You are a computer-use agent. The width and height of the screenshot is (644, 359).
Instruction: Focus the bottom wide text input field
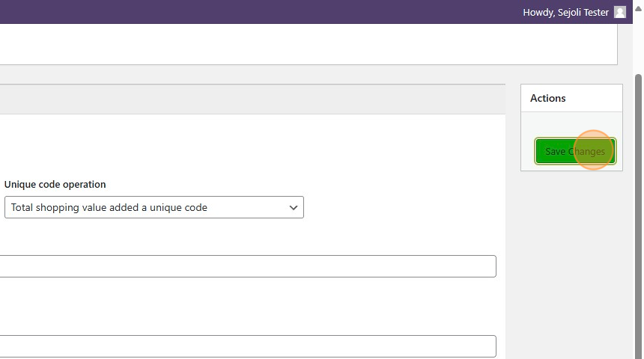click(248, 346)
